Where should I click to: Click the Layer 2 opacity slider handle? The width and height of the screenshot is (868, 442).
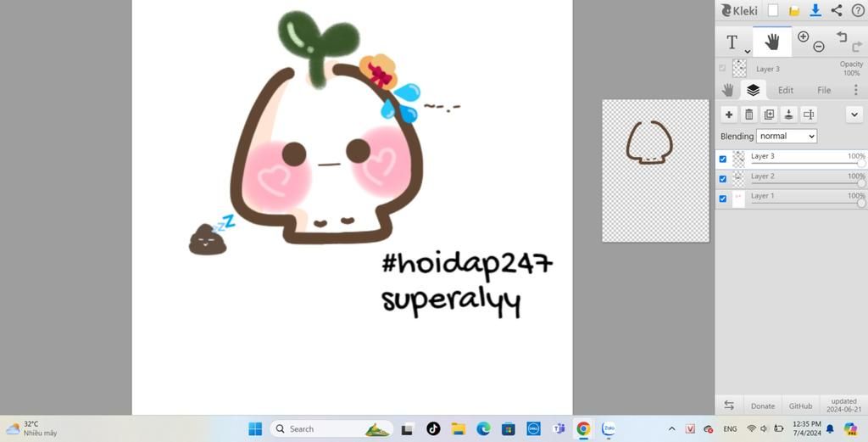coord(861,184)
